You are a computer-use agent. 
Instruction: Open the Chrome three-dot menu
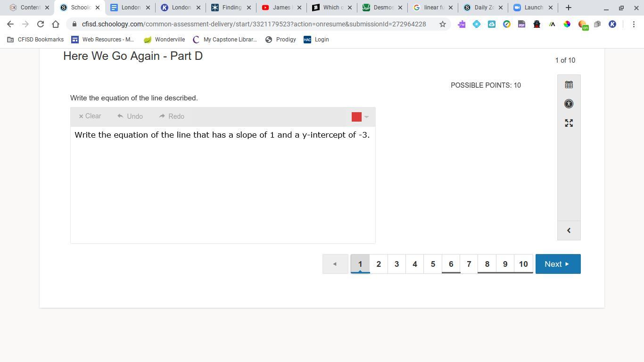(x=634, y=24)
